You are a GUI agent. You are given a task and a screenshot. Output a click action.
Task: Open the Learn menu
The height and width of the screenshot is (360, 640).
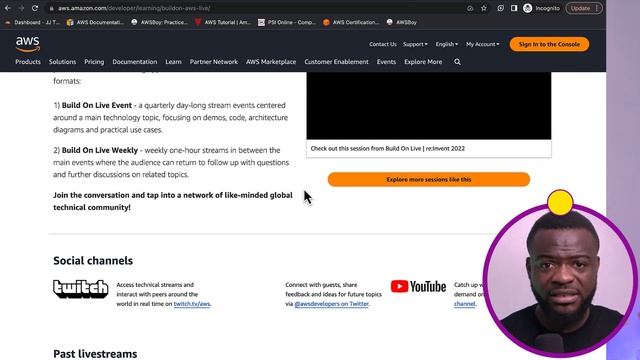click(x=173, y=62)
